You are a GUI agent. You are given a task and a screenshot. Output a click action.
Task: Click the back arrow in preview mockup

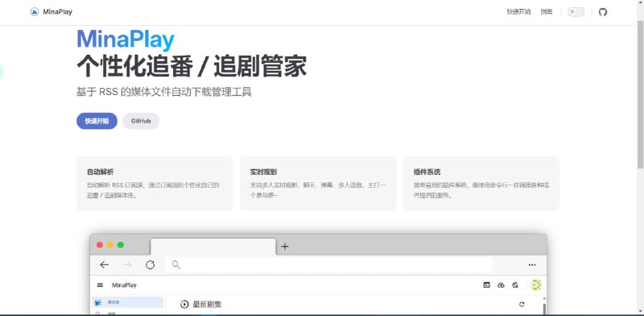click(105, 264)
